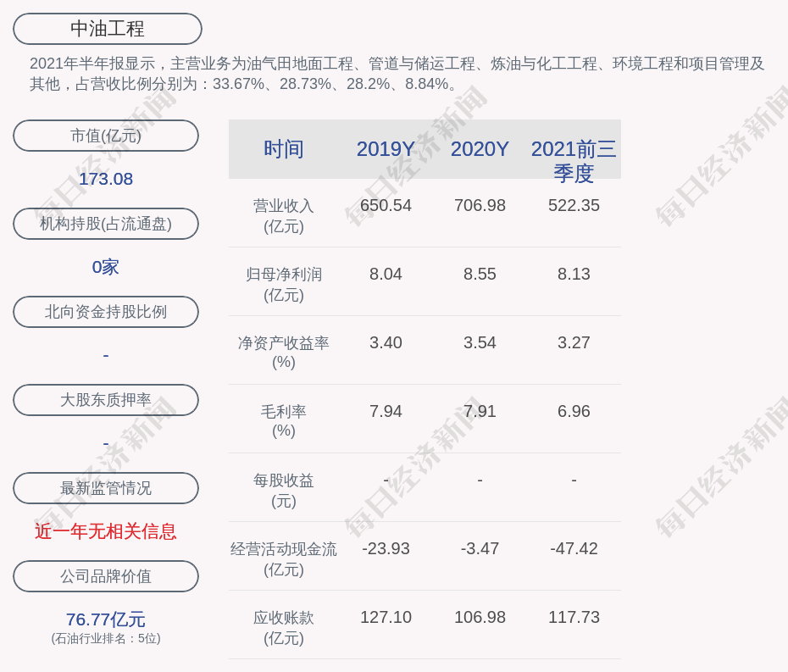Click the red text 近一年无相关信息
The width and height of the screenshot is (788, 672).
pos(106,531)
